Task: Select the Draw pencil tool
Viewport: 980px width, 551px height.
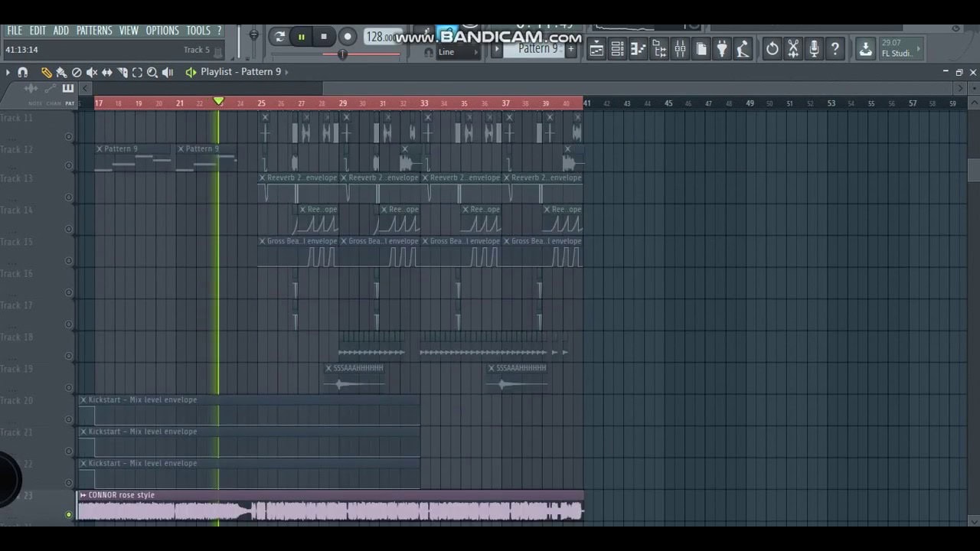Action: [x=46, y=72]
